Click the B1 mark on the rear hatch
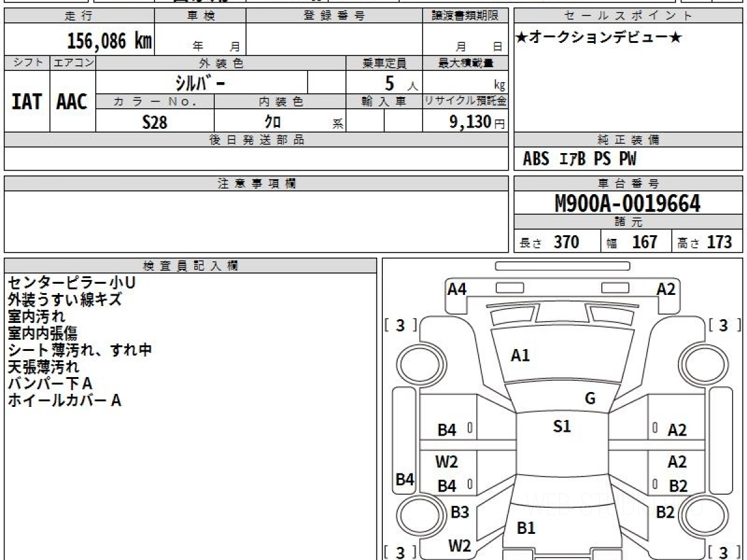The height and width of the screenshot is (560, 747). point(526,528)
